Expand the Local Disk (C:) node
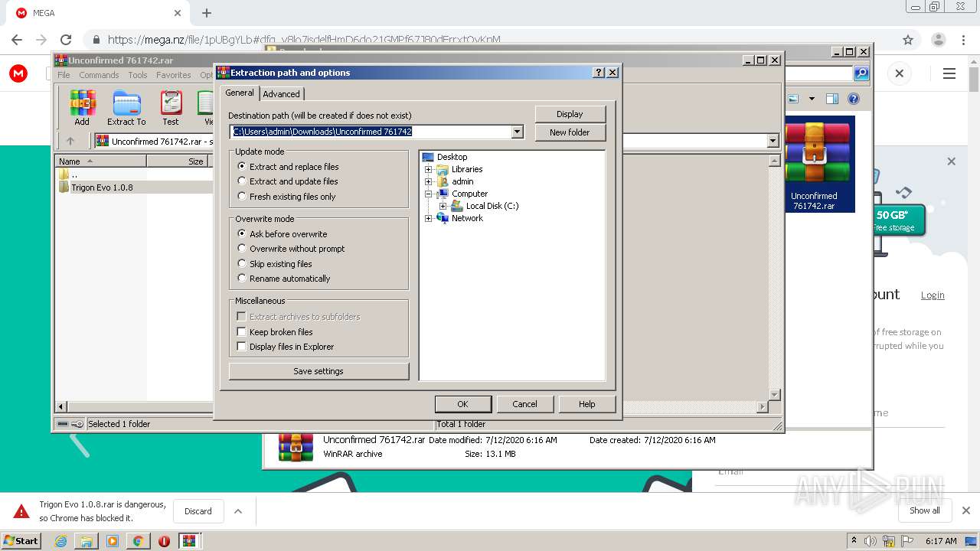This screenshot has width=980, height=551. click(x=443, y=206)
